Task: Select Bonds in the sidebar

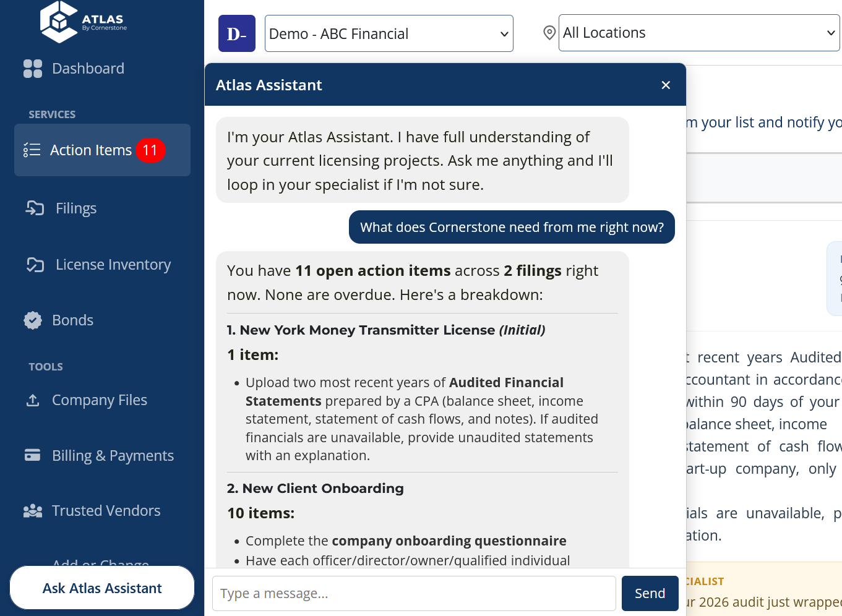Action: coord(73,320)
